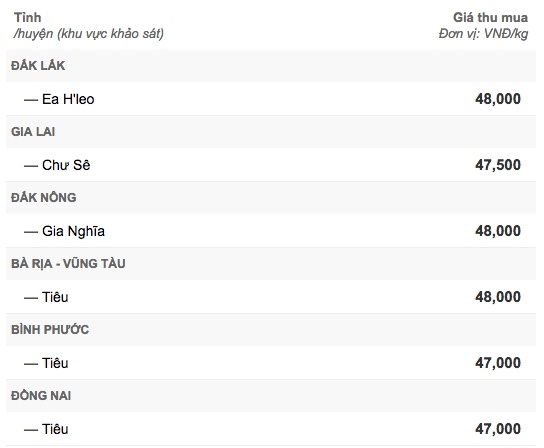Click the Gia Nghĩa price 48,000
Screen dimensions: 544x448
(x=498, y=231)
